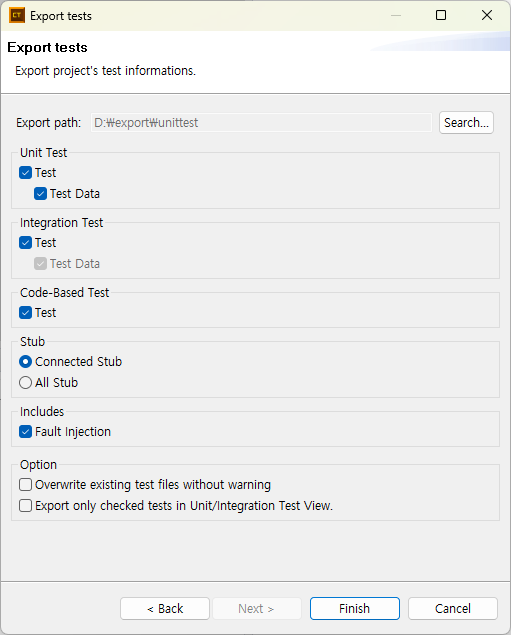511x635 pixels.
Task: Select the Connected Stub radio button
Action: click(x=26, y=362)
